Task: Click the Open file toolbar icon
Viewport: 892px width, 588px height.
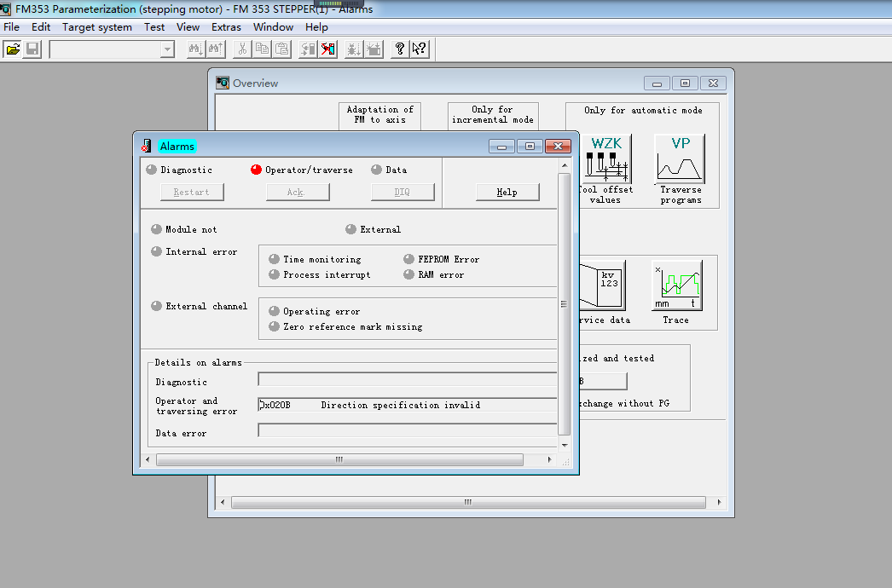Action: coord(13,49)
